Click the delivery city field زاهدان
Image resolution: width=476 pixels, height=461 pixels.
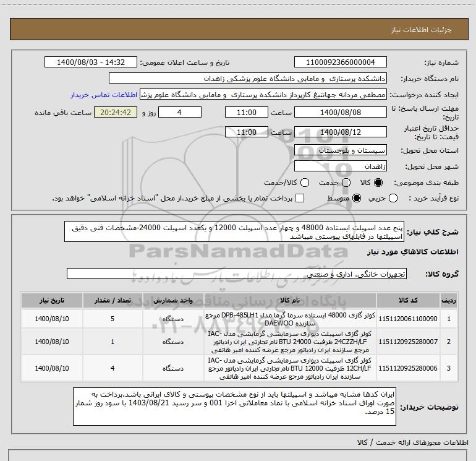[340, 166]
